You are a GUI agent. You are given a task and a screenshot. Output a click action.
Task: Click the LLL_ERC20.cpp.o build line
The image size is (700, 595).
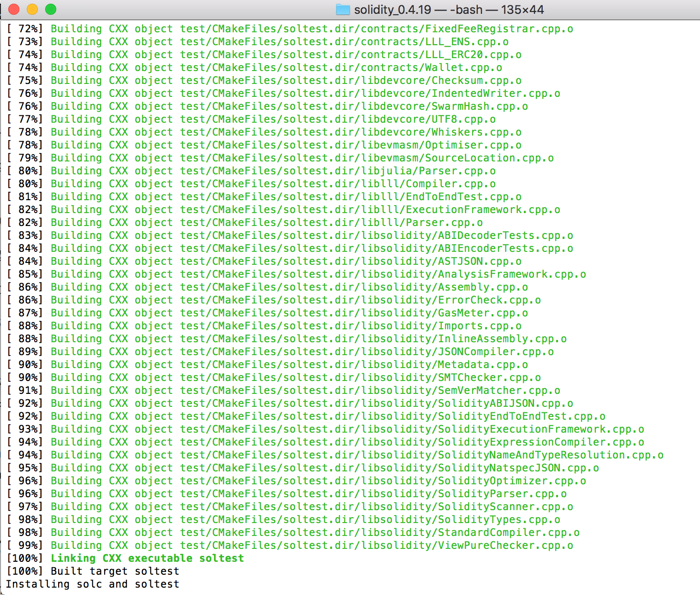(264, 54)
